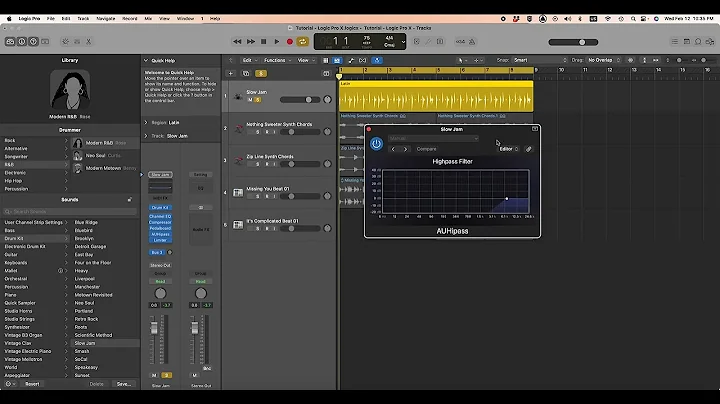This screenshot has height=404, width=720.
Task: Click the Search Sounds field
Action: (x=70, y=212)
